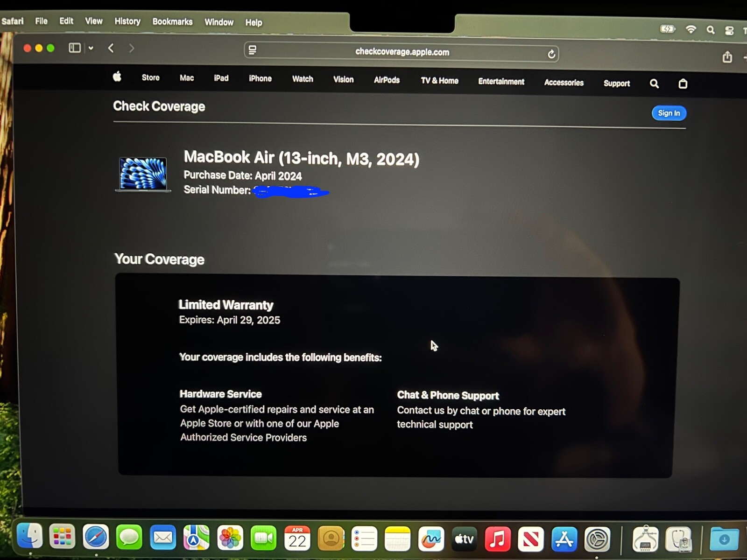
Task: Open Control Center in menu bar
Action: pos(729,31)
